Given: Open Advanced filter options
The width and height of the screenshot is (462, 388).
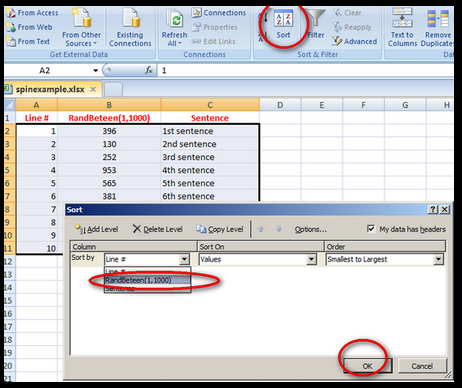Looking at the screenshot, I should click(355, 41).
